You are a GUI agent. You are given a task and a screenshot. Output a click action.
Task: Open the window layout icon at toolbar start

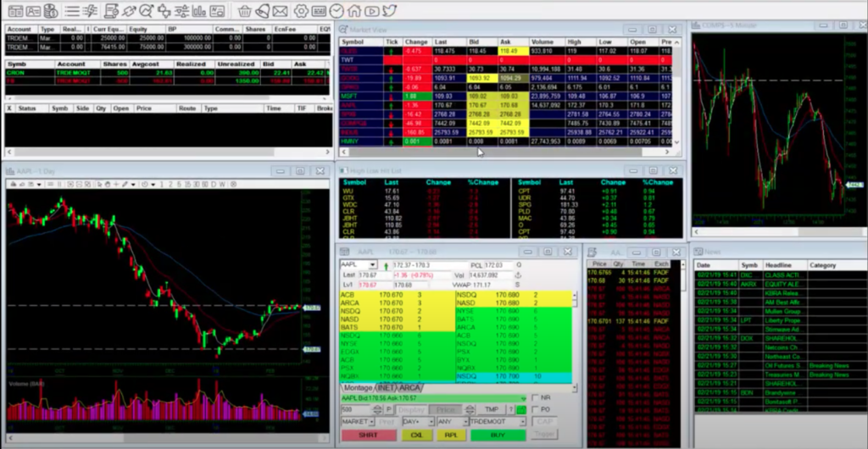coord(15,11)
